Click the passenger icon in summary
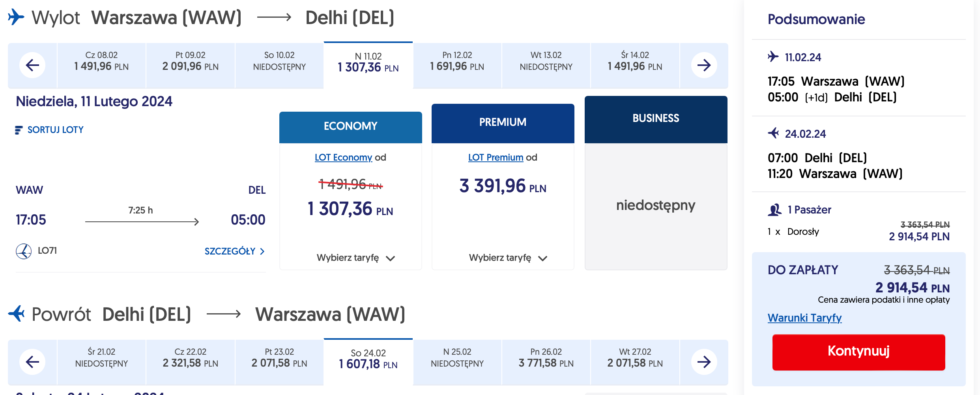The height and width of the screenshot is (395, 980). [774, 210]
